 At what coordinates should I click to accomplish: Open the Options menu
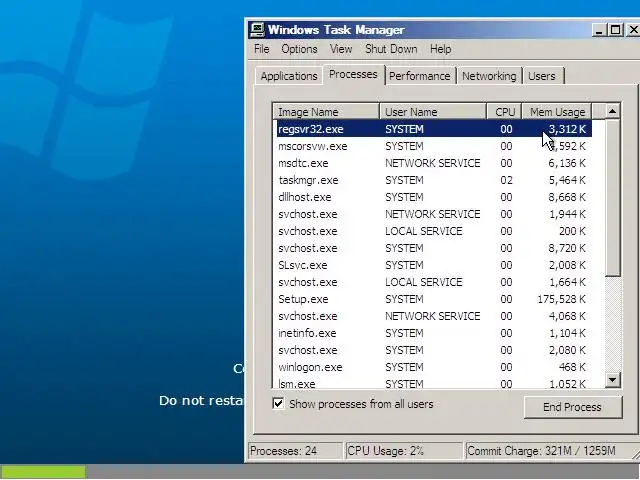click(299, 49)
